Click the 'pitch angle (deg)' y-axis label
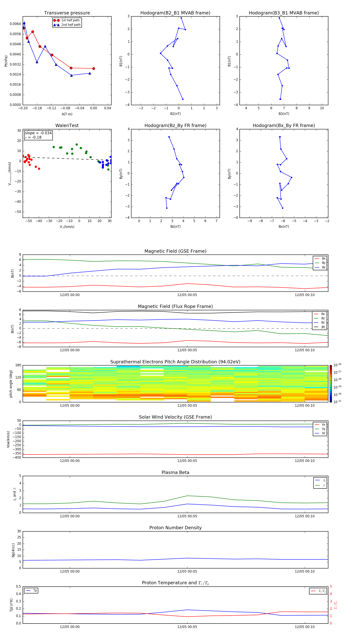351x644 pixels. (x=11, y=384)
